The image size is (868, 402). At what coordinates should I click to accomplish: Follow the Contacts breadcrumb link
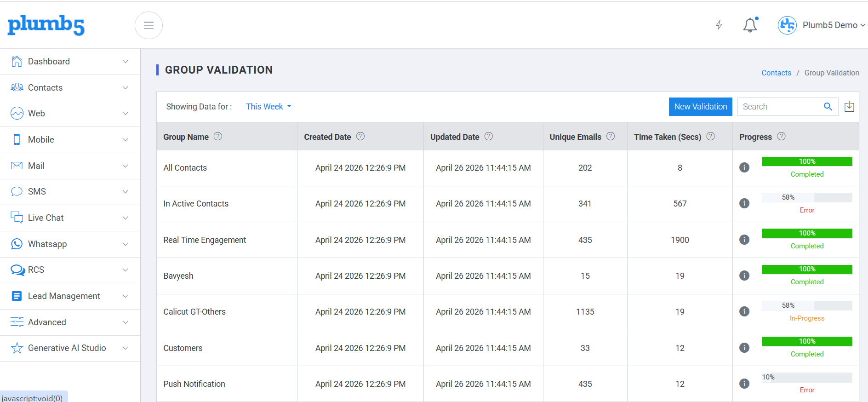[x=776, y=73]
